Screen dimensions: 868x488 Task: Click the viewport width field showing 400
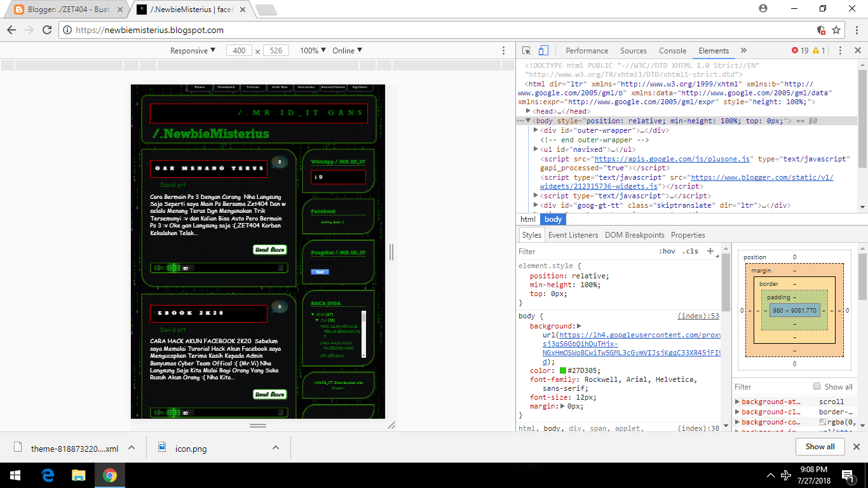pyautogui.click(x=239, y=51)
